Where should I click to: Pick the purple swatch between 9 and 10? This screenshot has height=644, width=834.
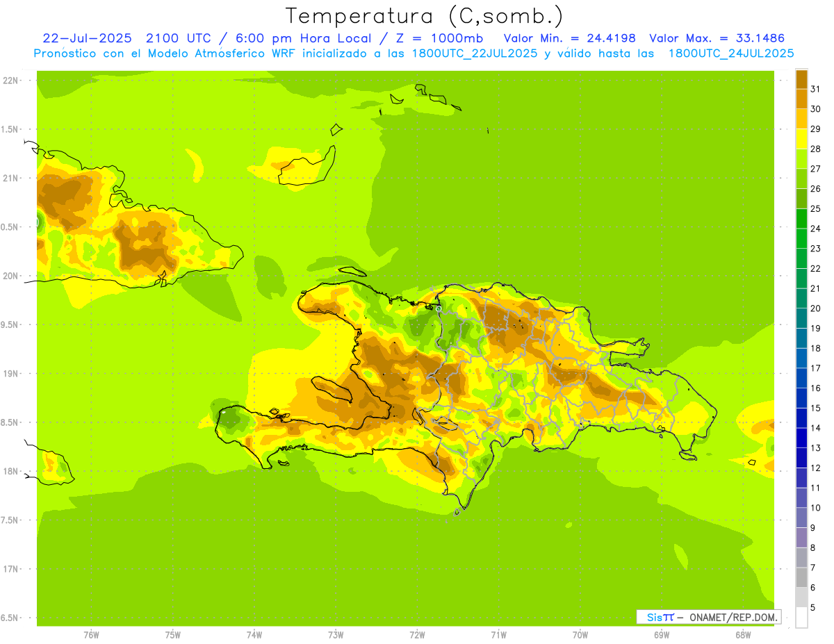pos(801,518)
